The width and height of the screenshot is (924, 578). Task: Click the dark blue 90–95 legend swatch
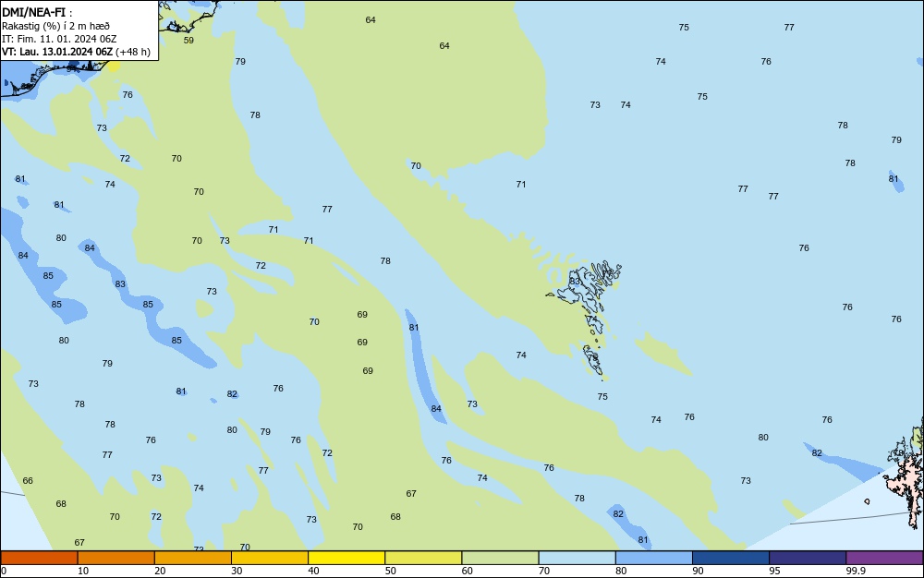tap(731, 558)
